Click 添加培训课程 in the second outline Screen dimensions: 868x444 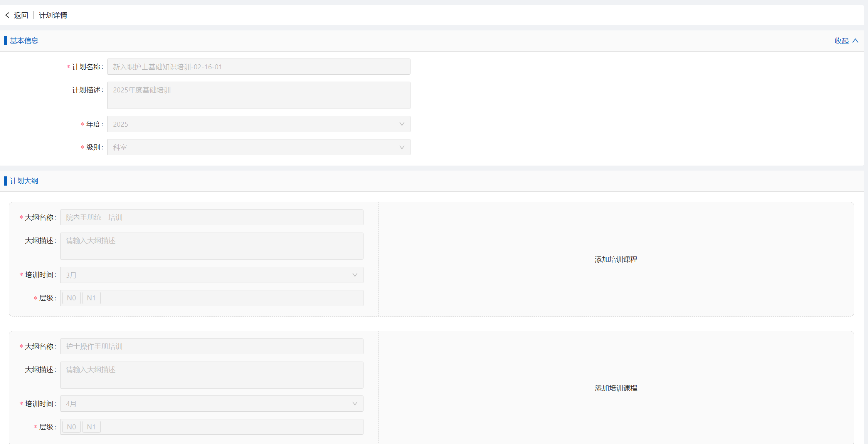click(616, 388)
